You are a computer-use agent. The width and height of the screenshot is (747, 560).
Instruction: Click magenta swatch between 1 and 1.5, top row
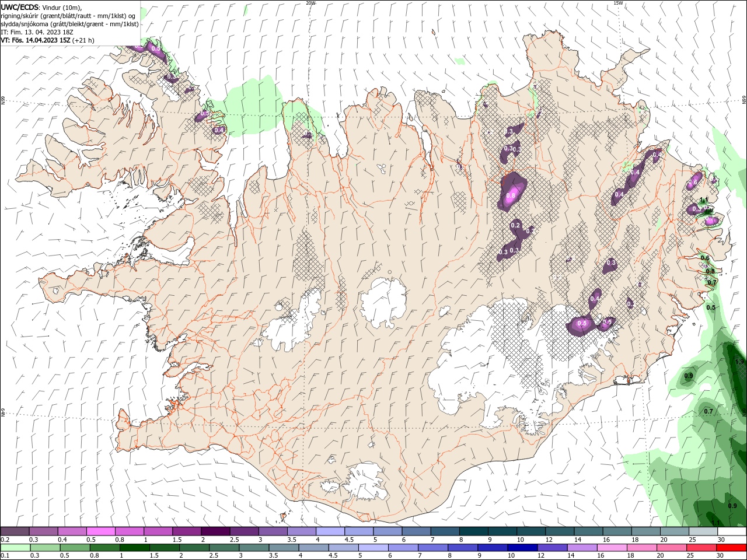point(158,531)
